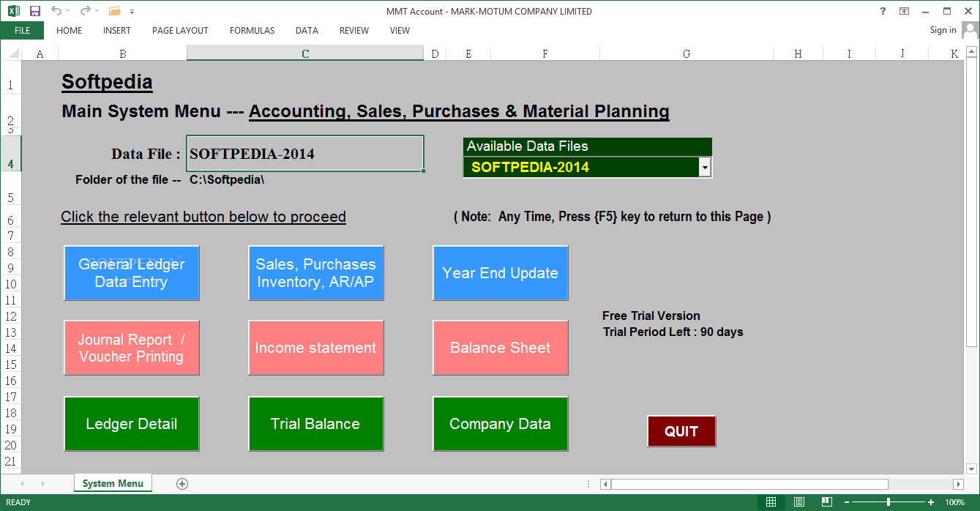Click the user account avatar icon
Image resolution: width=980 pixels, height=511 pixels.
pyautogui.click(x=970, y=31)
